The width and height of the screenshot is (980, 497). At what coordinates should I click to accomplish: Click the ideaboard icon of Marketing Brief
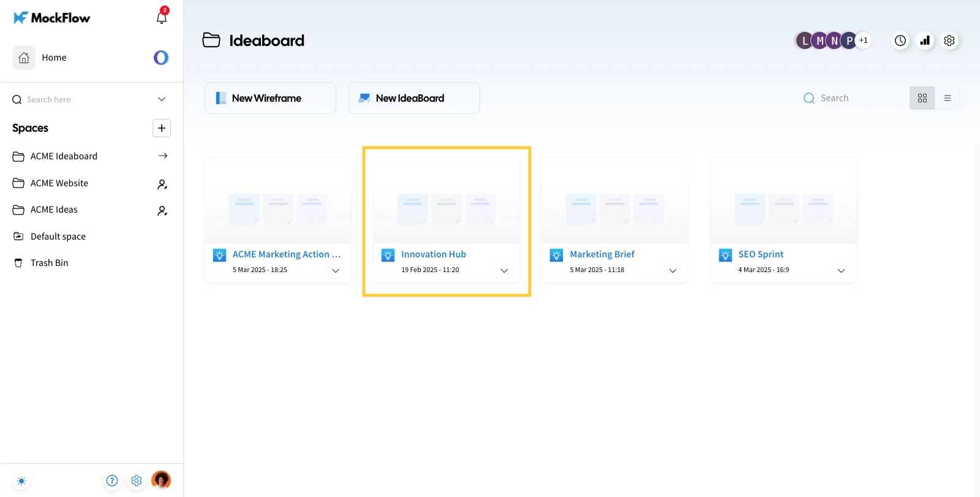click(x=557, y=256)
